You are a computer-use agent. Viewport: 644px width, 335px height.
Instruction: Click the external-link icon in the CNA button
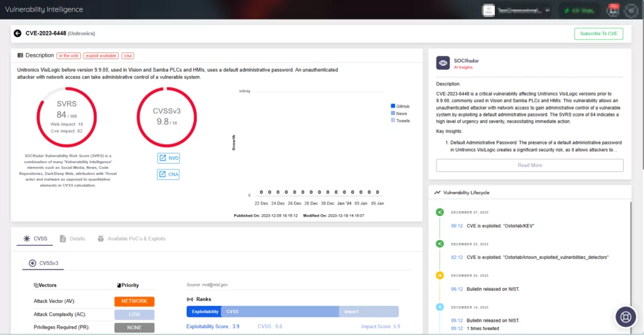[x=163, y=174]
